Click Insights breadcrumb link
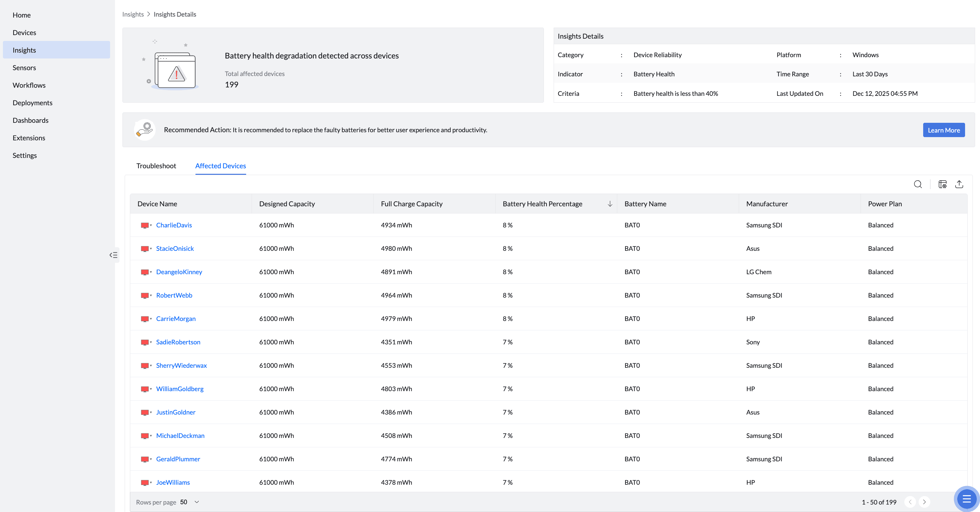 [x=133, y=14]
